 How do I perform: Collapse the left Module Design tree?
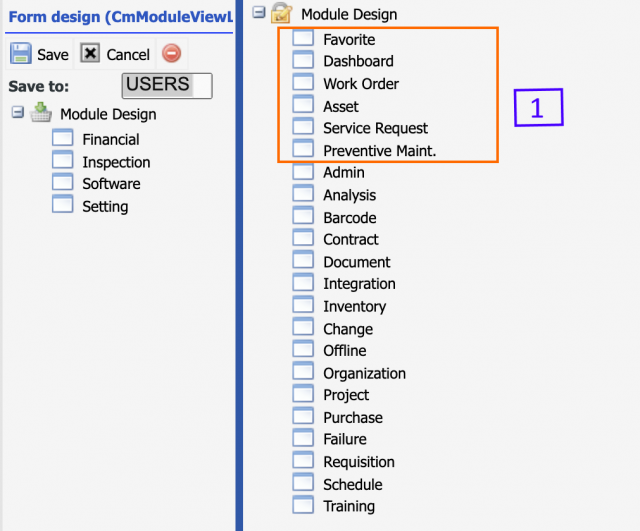click(x=17, y=113)
